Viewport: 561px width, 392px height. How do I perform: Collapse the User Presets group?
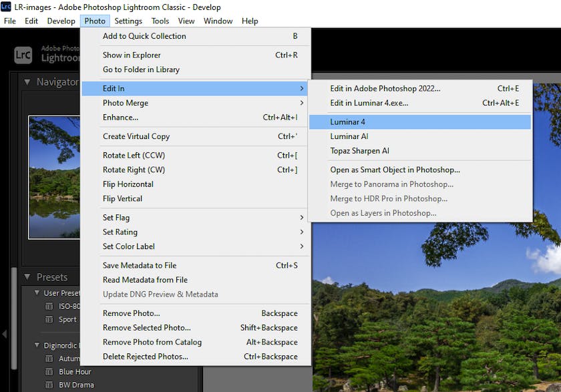(x=37, y=292)
